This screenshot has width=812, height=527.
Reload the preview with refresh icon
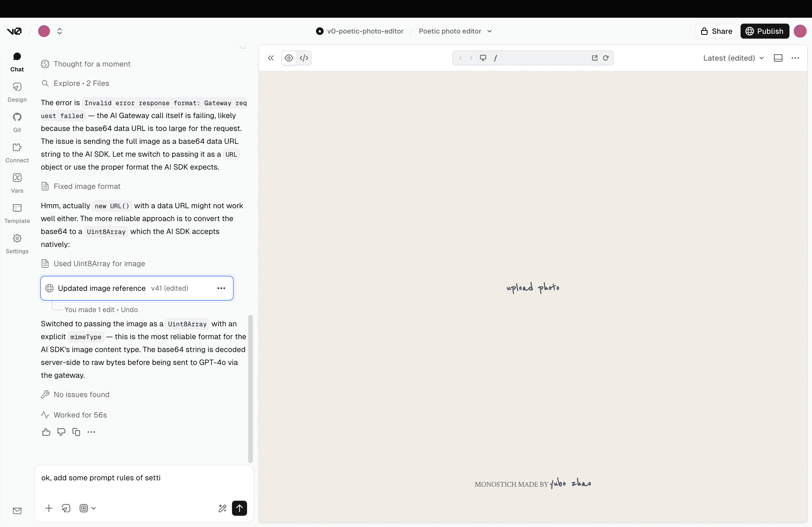[606, 58]
